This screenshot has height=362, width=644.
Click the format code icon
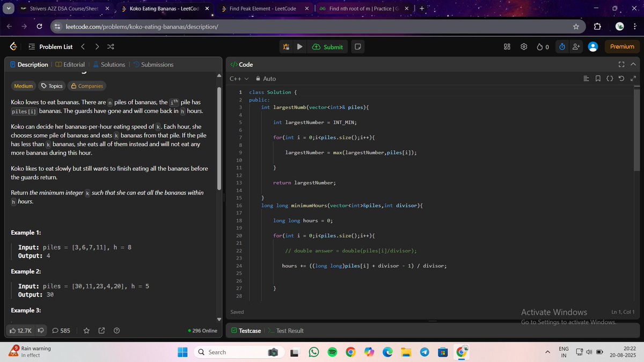pos(587,79)
